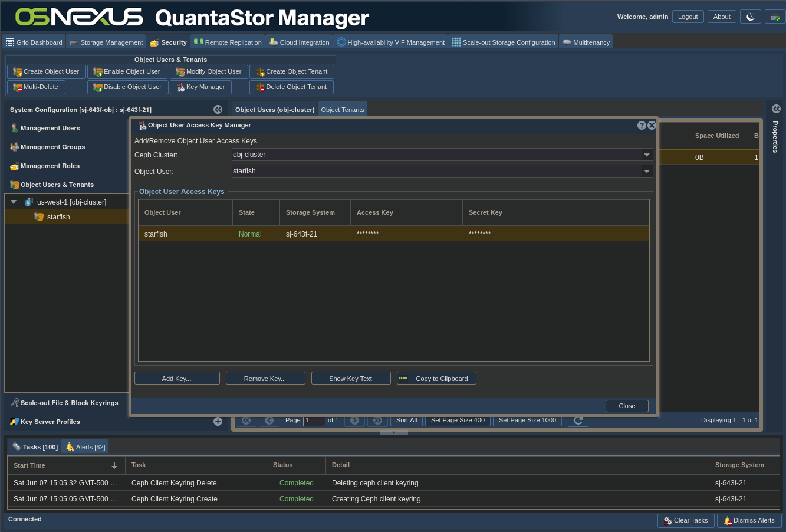
Task: Open the Alerts [62] tab
Action: coord(85,447)
